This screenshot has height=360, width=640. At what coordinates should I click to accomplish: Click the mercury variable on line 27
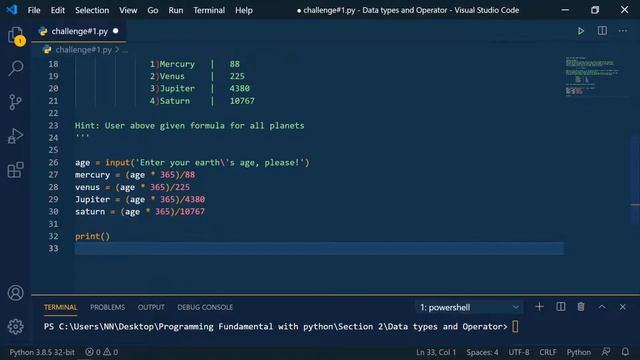click(x=92, y=175)
